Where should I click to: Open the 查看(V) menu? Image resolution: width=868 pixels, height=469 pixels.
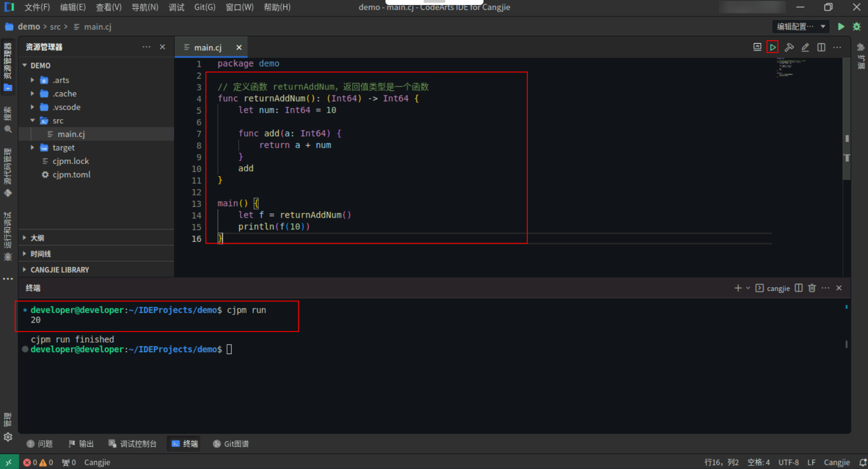coord(108,7)
